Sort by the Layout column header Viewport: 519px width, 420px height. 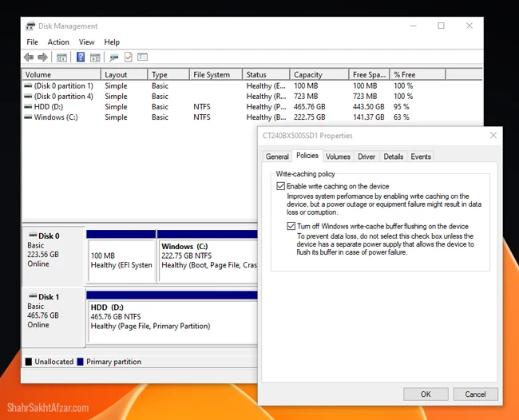point(124,75)
